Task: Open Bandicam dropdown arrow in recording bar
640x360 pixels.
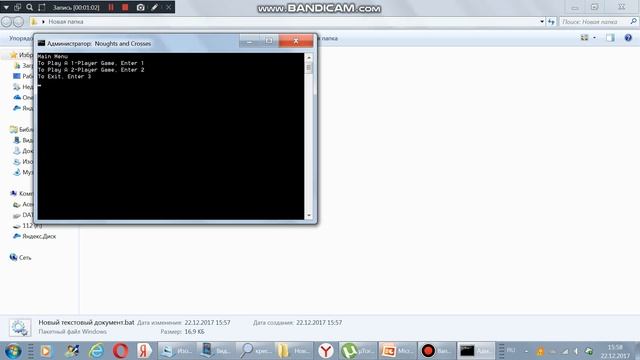Action: click(6, 7)
